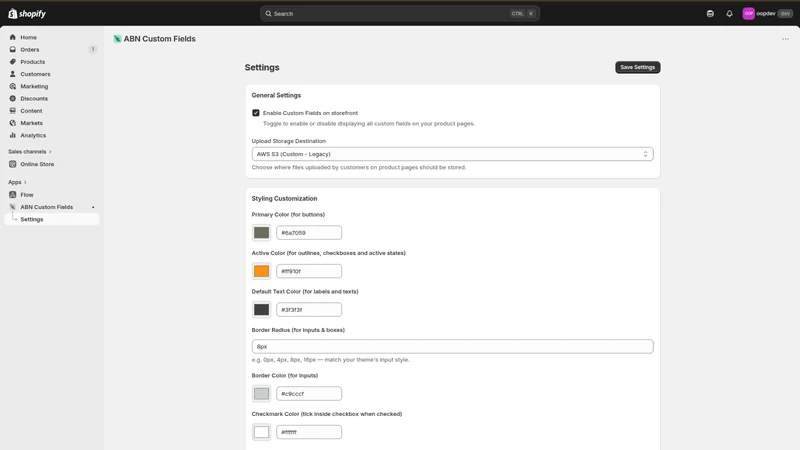Pick the orange Active Color swatch
This screenshot has height=450, width=800.
point(261,271)
